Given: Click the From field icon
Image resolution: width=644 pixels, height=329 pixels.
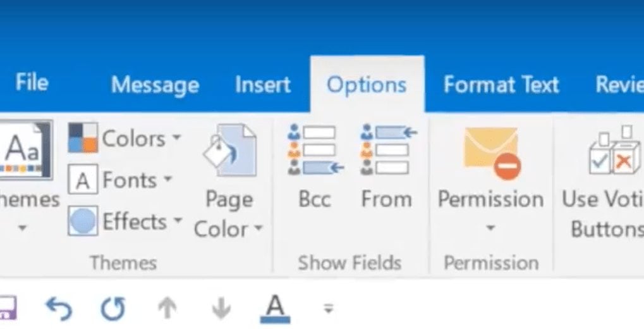Looking at the screenshot, I should (x=388, y=150).
